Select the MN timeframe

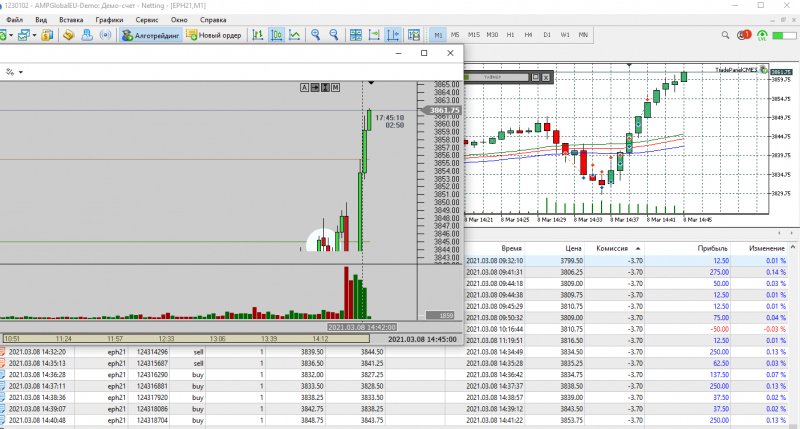point(583,35)
